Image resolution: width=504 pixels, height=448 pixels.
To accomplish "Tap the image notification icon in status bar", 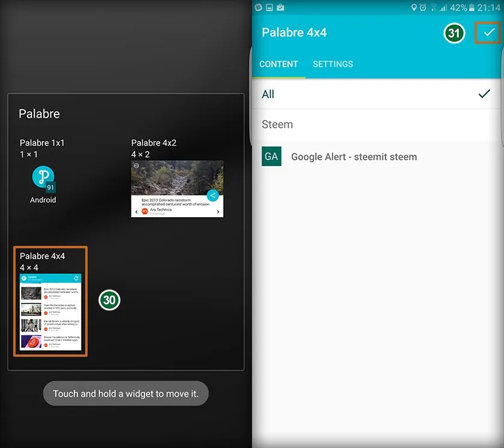I will (x=269, y=7).
